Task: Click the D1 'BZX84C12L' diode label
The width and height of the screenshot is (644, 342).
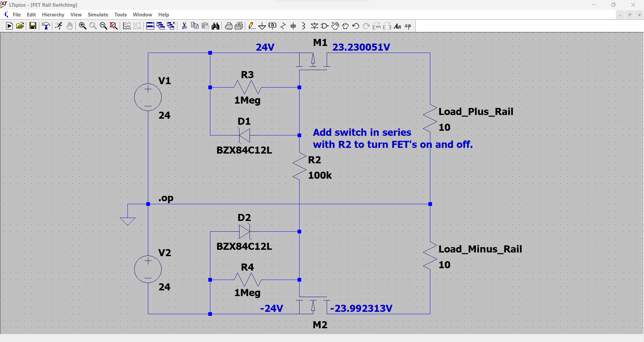Action: point(244,150)
